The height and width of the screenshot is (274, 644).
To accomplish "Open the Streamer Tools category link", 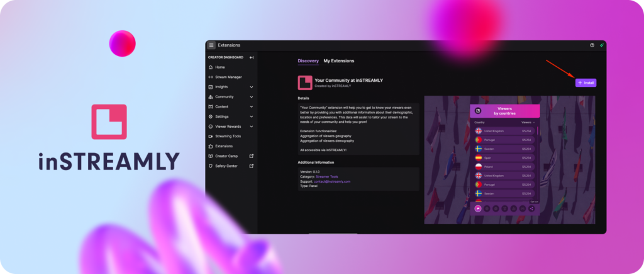I will click(327, 176).
